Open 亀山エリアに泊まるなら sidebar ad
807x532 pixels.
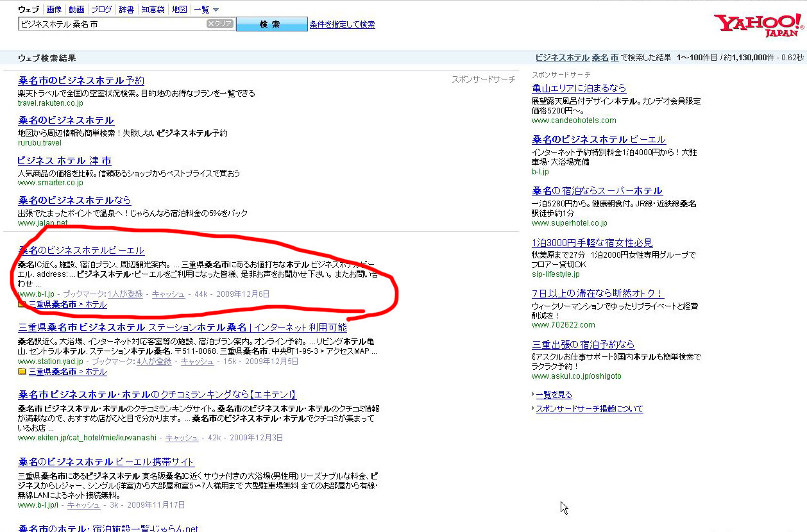(579, 88)
